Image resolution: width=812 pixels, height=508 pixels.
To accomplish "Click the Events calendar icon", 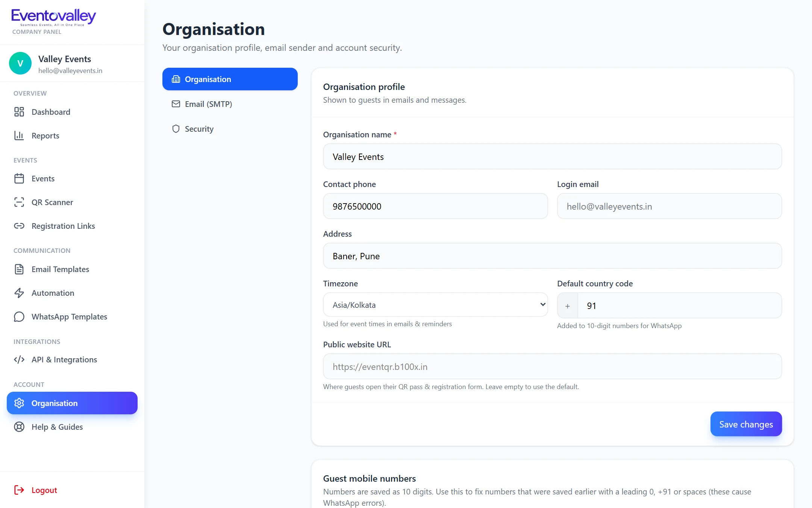I will [x=19, y=178].
